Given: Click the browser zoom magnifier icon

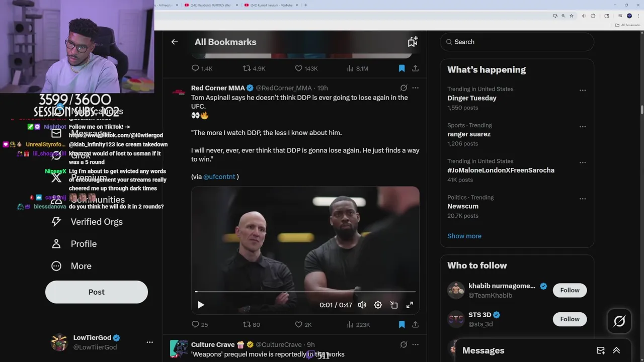Looking at the screenshot, I should pos(563,16).
